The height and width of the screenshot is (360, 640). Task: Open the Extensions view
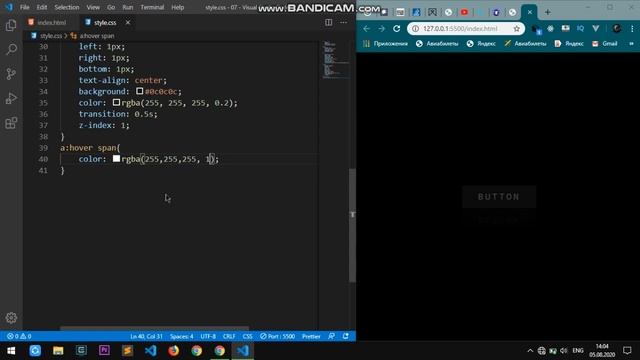coord(11,123)
